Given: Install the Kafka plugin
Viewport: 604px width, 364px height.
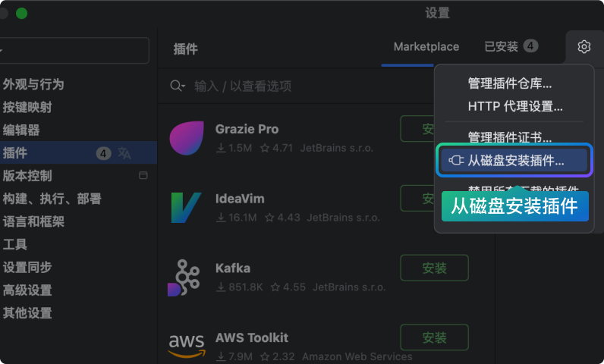Looking at the screenshot, I should (434, 268).
